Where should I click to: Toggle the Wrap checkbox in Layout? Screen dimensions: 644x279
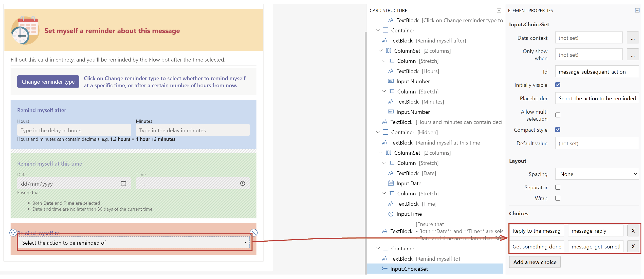(x=558, y=198)
